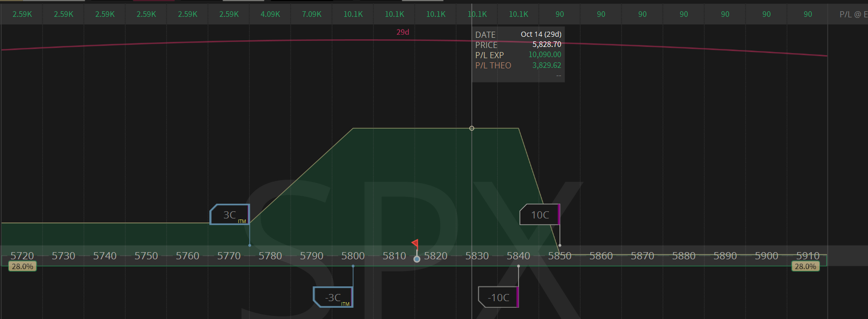
Task: Click the 5880 price axis label
Action: pyautogui.click(x=684, y=256)
